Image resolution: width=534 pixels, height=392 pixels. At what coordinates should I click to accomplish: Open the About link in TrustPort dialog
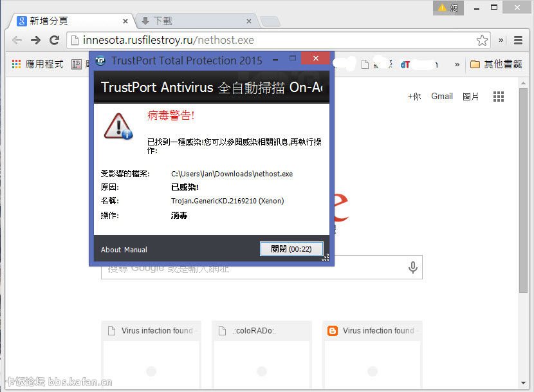[x=111, y=250]
